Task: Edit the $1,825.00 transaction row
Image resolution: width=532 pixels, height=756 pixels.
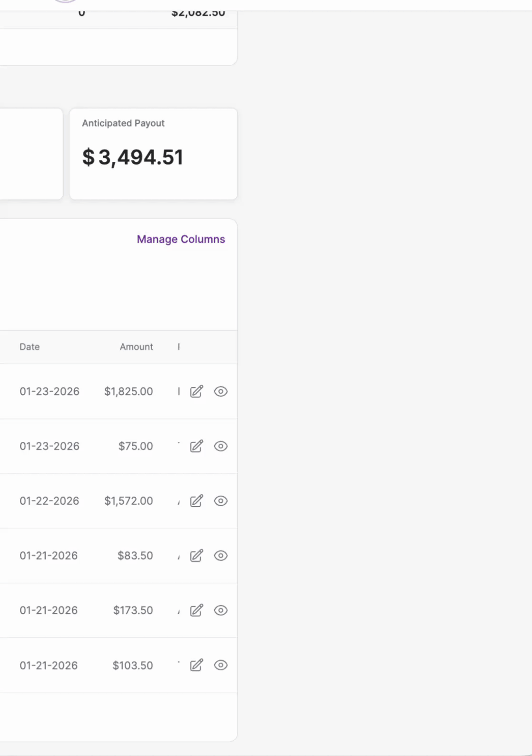Action: (x=197, y=391)
